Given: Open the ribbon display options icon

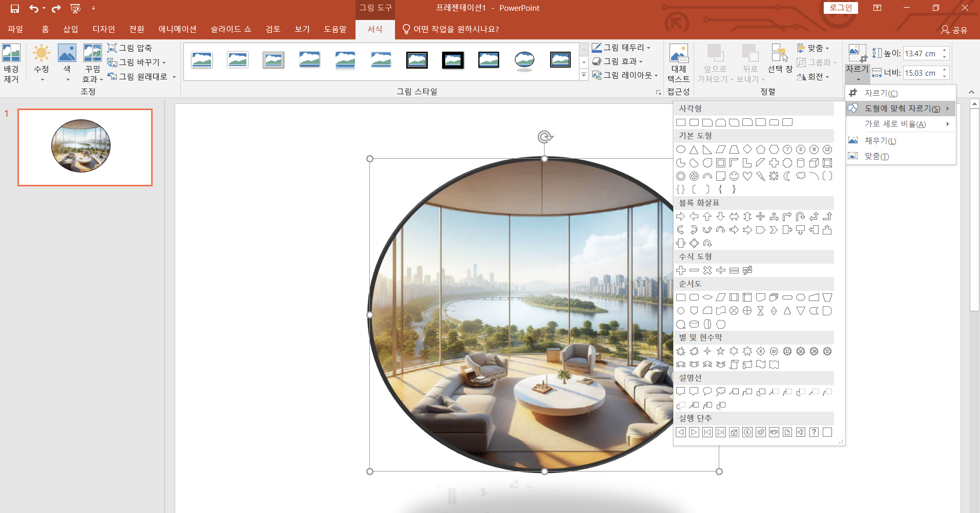Looking at the screenshot, I should [x=877, y=8].
